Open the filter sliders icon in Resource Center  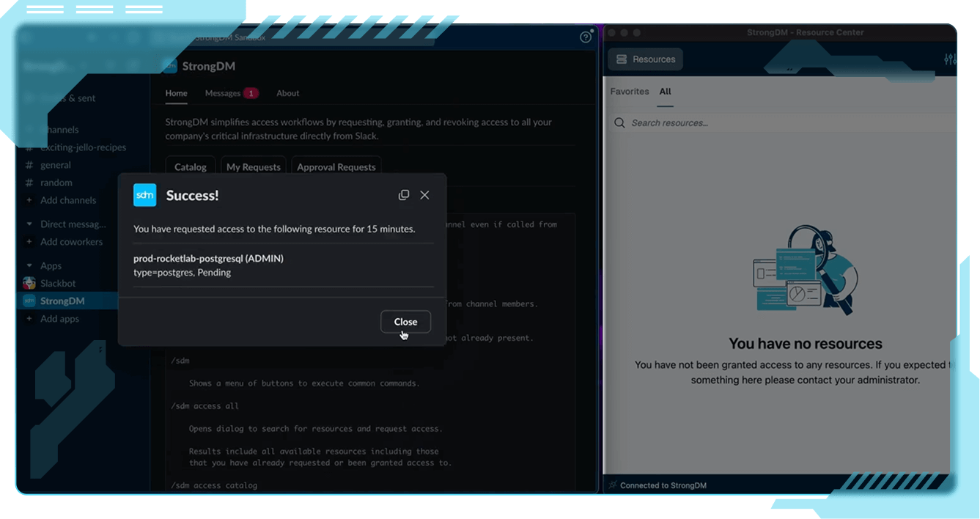(x=951, y=60)
